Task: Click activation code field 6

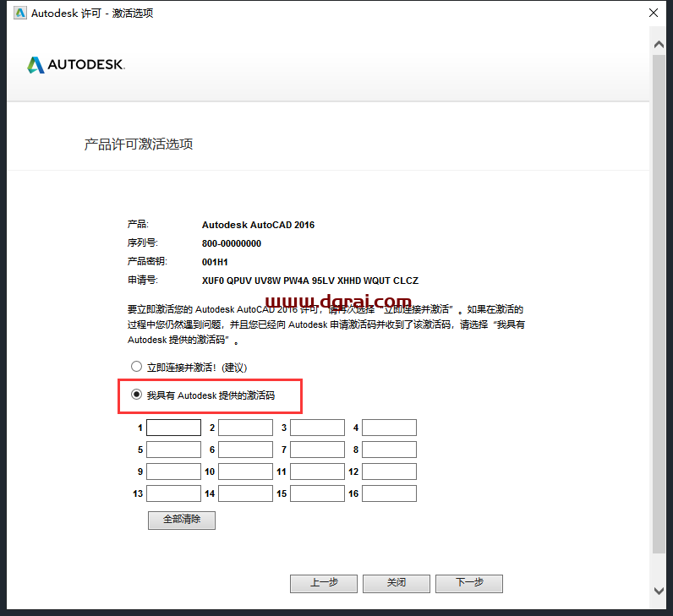Action: (x=245, y=450)
